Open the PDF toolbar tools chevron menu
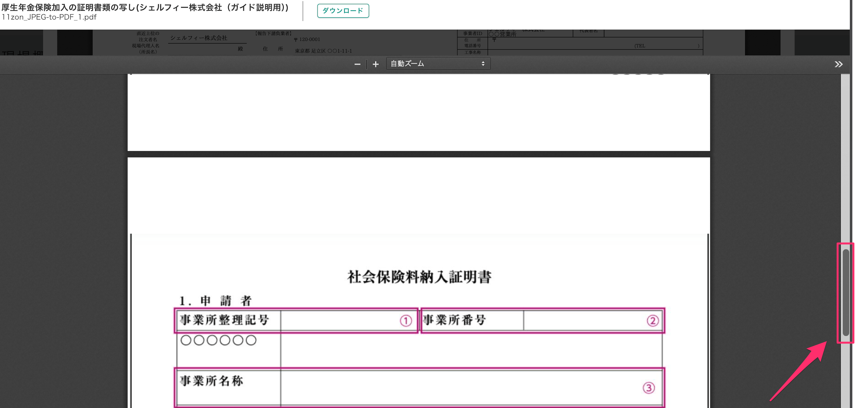This screenshot has height=408, width=868. click(838, 64)
